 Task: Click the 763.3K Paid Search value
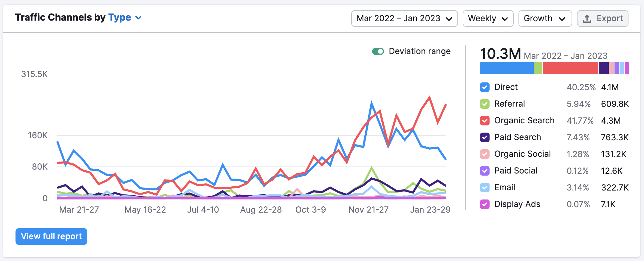[x=615, y=137]
